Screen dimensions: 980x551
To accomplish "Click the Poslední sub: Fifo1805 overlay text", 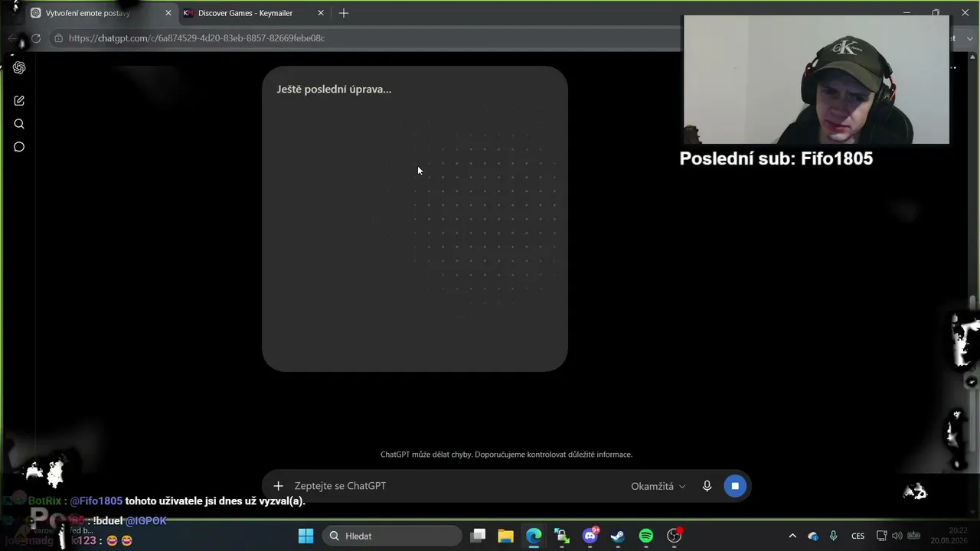I will [x=776, y=158].
